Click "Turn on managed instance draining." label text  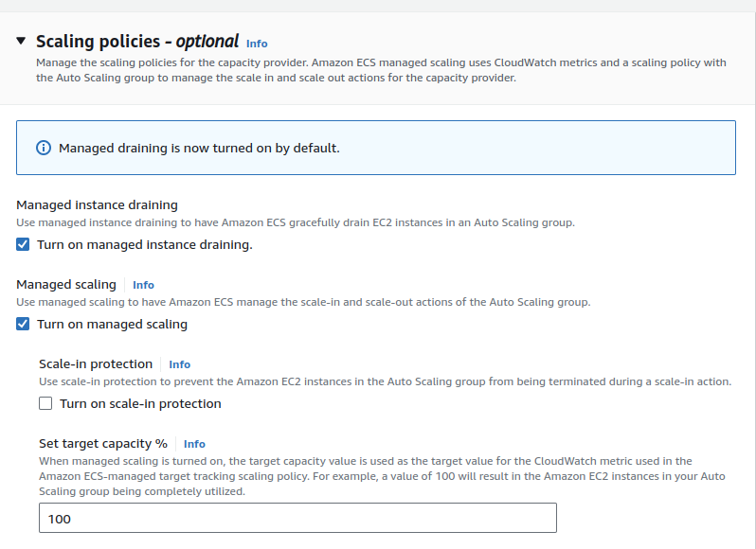(x=144, y=244)
